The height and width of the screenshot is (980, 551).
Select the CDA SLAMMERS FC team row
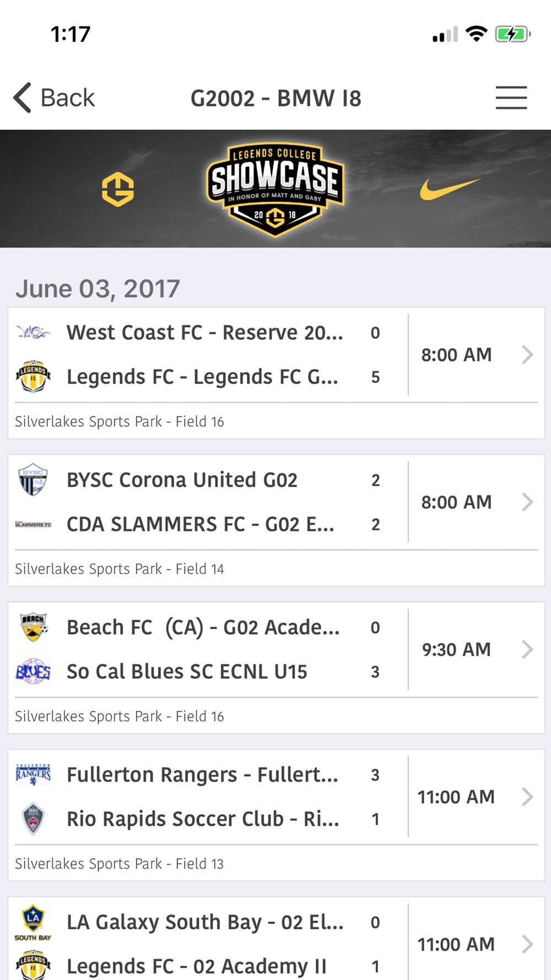[199, 524]
